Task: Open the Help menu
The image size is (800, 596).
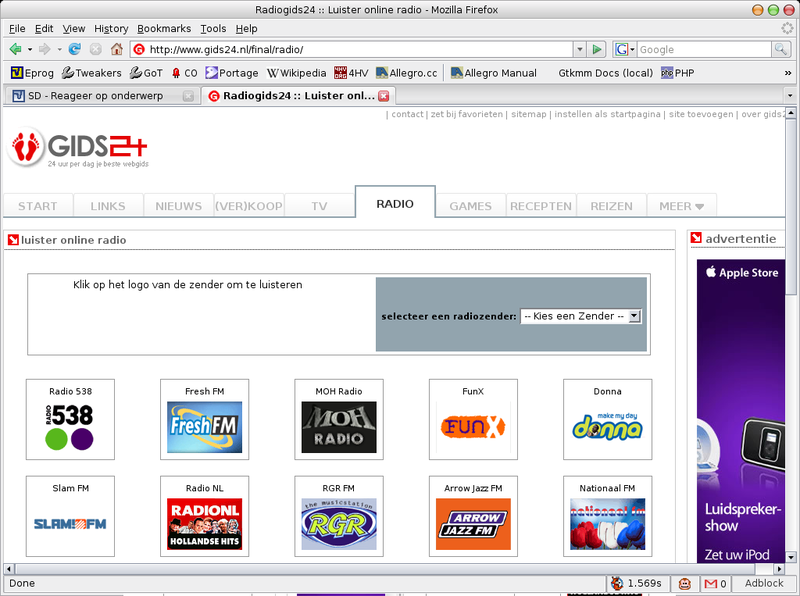Action: tap(246, 29)
